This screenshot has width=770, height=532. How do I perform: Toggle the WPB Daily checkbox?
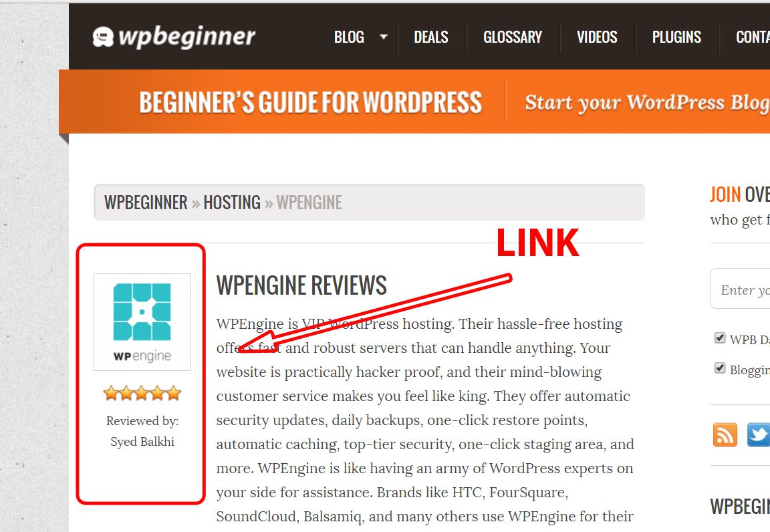720,338
